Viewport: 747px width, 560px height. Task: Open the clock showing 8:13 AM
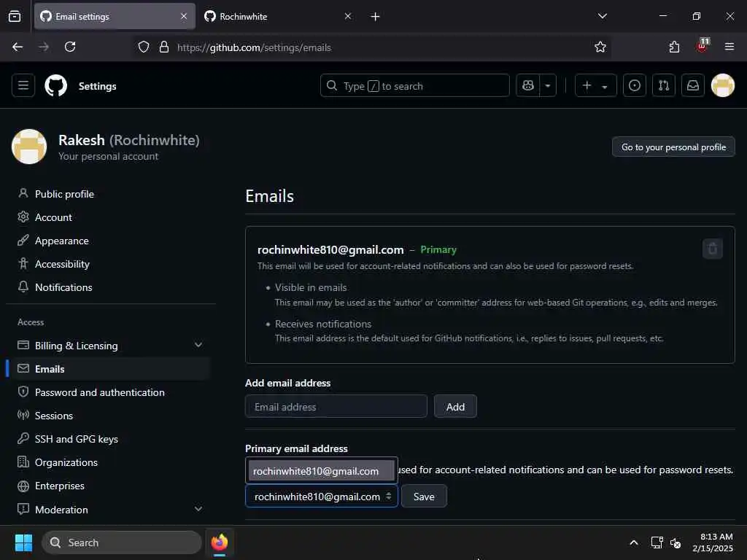coord(713,542)
